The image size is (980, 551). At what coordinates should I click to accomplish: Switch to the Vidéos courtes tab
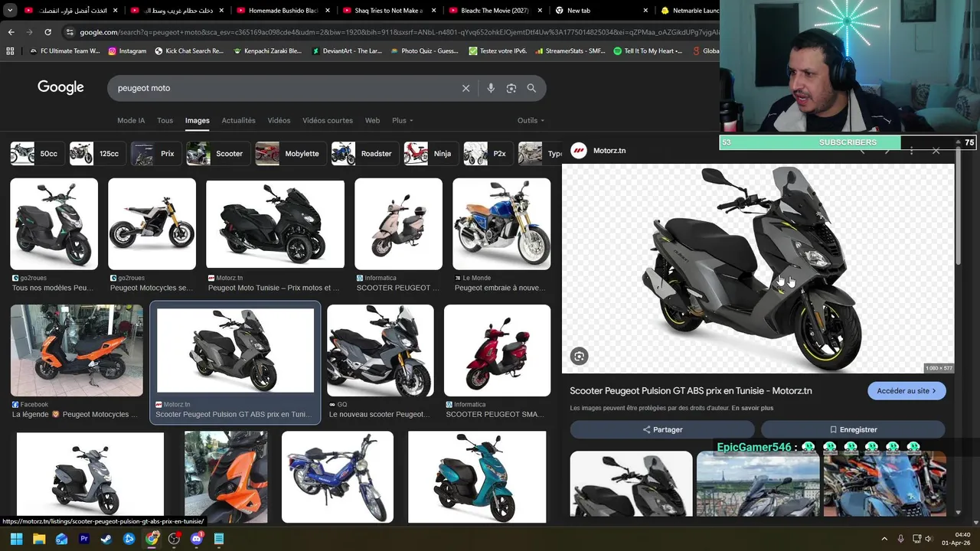pyautogui.click(x=328, y=121)
